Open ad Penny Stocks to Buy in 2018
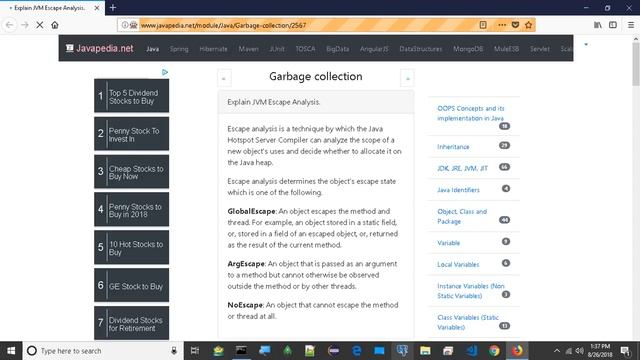The height and width of the screenshot is (360, 640). pyautogui.click(x=131, y=210)
